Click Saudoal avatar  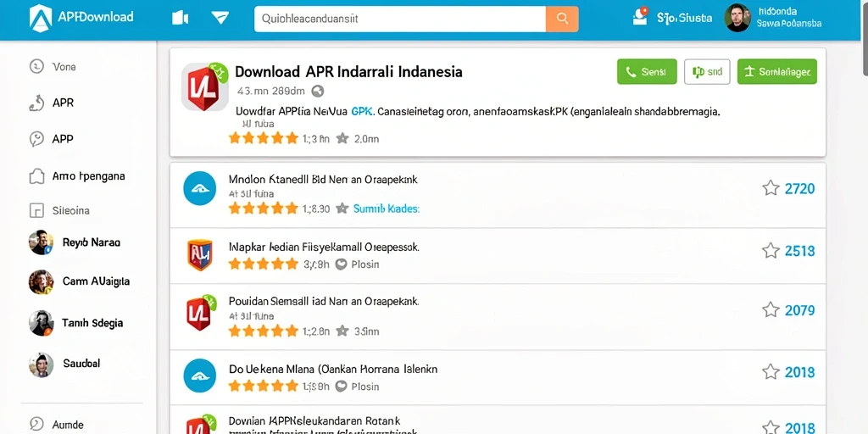[x=41, y=364]
